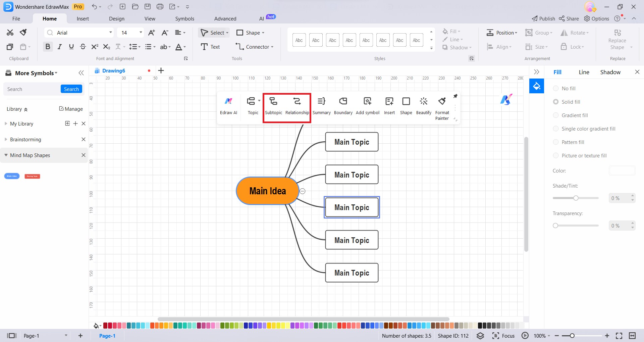Click Format Painter in floating toolbar

pos(442,109)
